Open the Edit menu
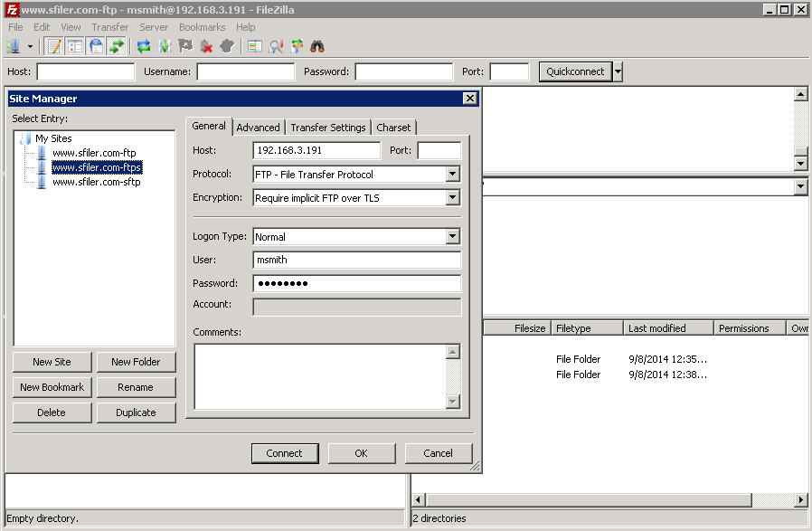 coord(42,27)
